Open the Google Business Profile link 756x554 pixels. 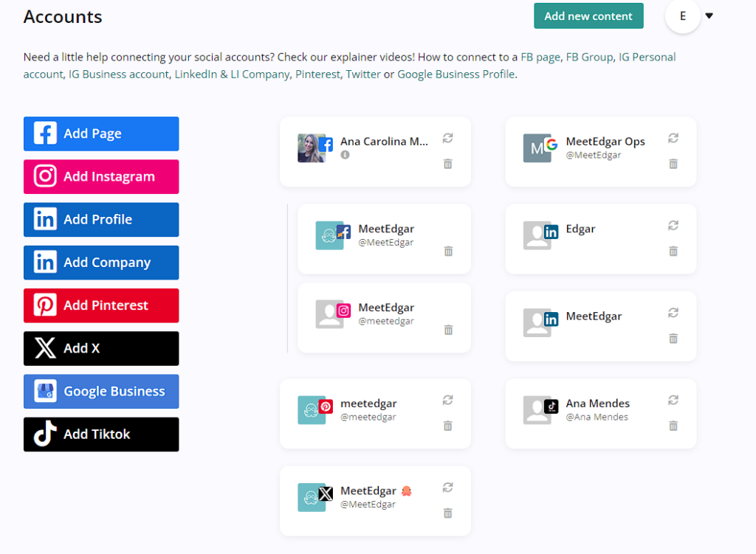[456, 75]
